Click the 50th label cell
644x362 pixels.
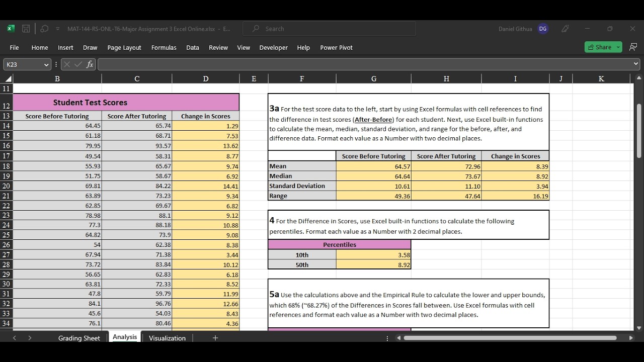(x=302, y=264)
